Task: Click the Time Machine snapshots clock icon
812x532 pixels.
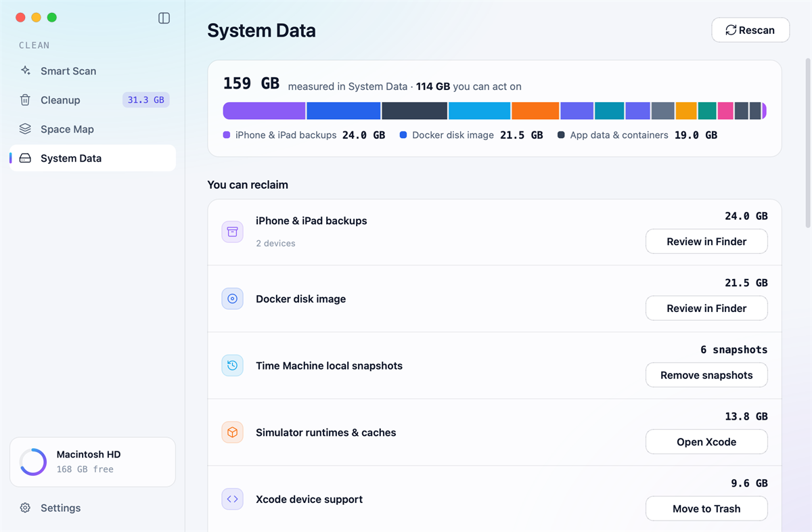Action: 232,365
